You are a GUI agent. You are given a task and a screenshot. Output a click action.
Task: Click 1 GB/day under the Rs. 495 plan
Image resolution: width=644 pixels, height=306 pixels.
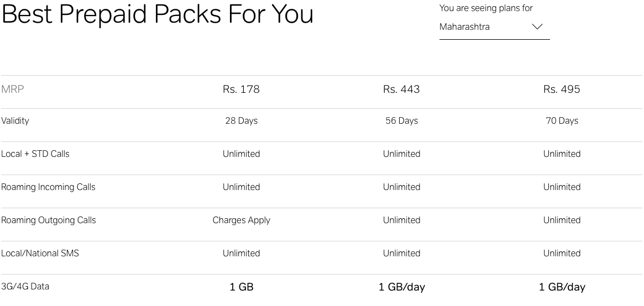(562, 287)
